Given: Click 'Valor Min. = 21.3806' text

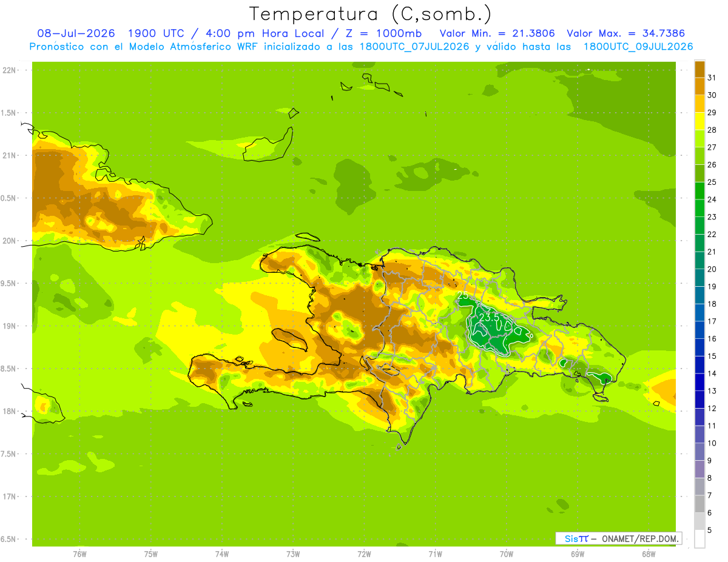Looking at the screenshot, I should [497, 33].
